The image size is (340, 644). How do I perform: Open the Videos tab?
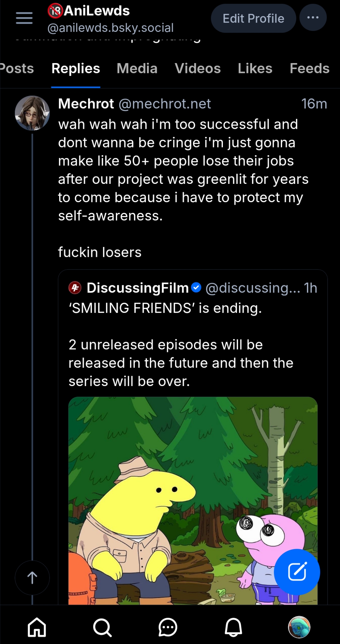coord(198,69)
